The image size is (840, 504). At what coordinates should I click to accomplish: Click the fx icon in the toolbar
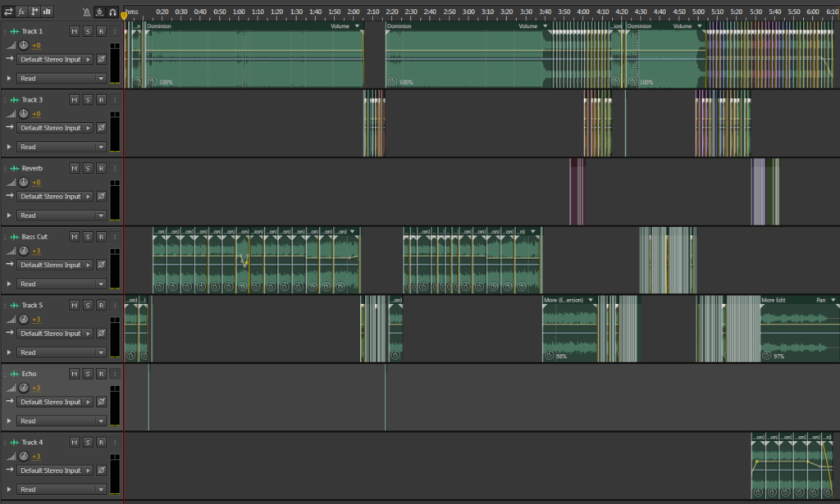[20, 11]
